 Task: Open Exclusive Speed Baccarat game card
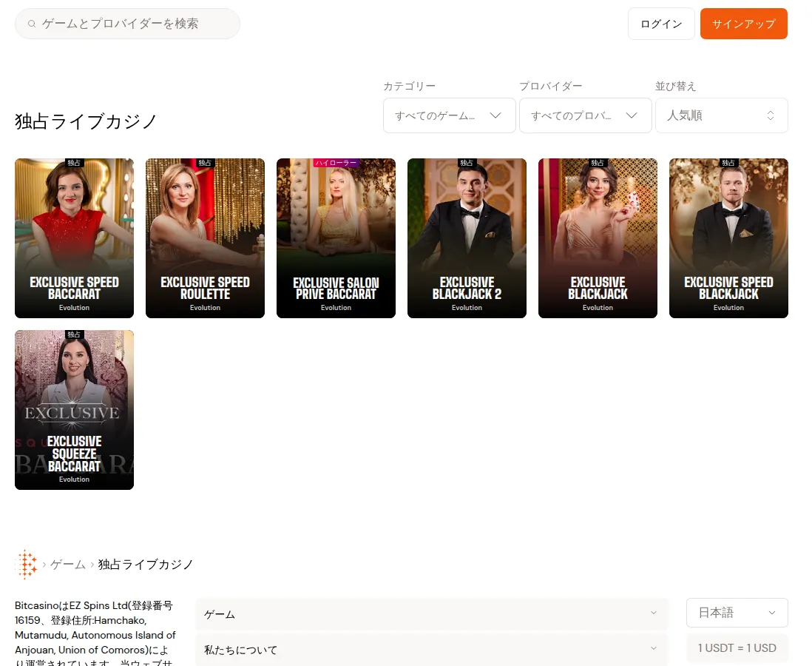coord(74,238)
